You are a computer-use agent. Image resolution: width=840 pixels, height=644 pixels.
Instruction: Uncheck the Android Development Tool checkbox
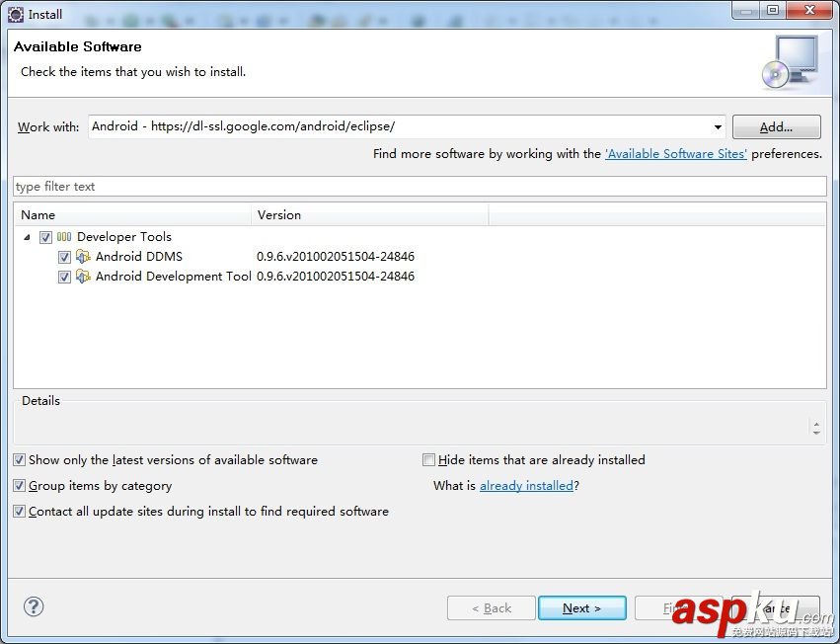pos(64,278)
